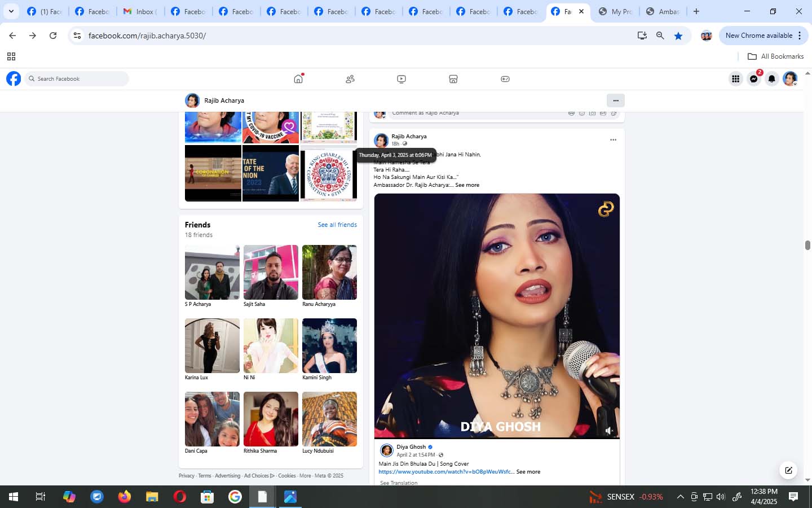
Task: Open the Facebook Home feed icon
Action: 298,79
